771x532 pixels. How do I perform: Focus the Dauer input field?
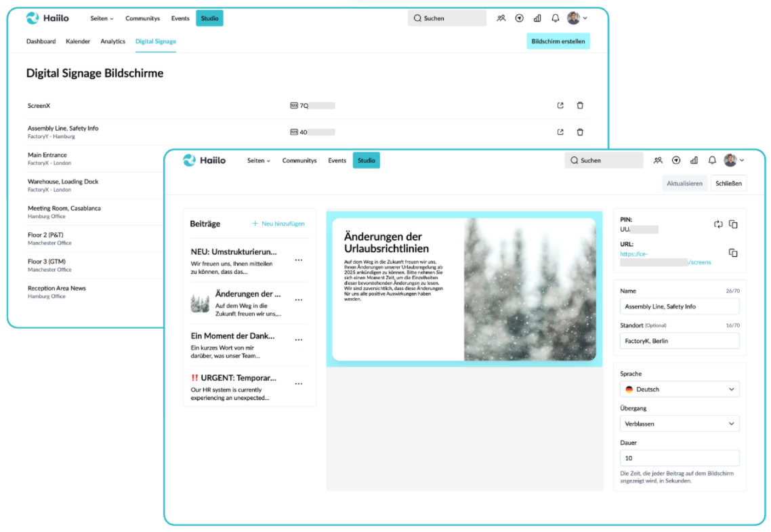680,457
